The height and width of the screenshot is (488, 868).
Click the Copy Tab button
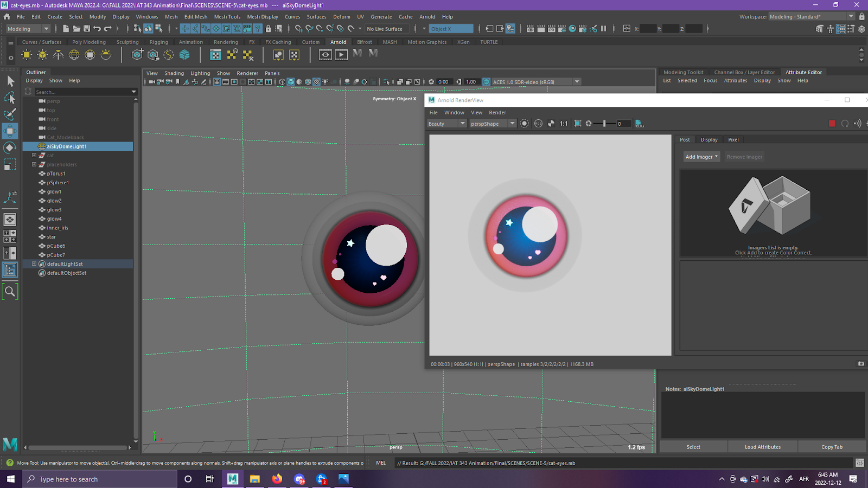(x=832, y=447)
